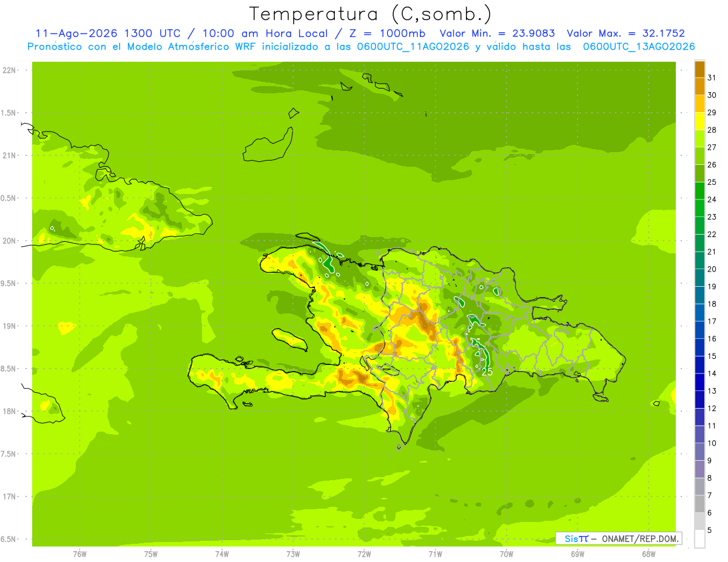The height and width of the screenshot is (562, 728).
Task: Click the blue swatch between 16 and 17
Action: click(x=699, y=330)
